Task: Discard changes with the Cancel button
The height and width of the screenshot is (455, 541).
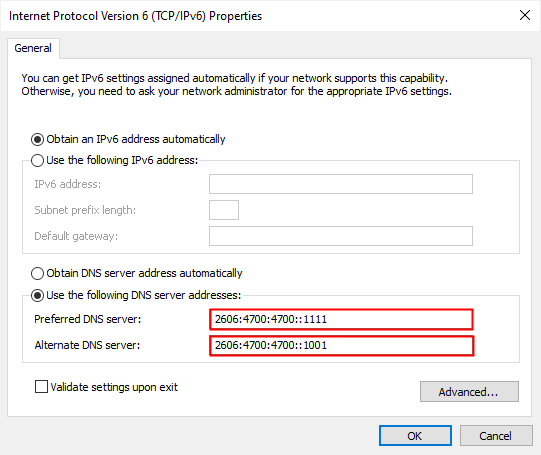Action: (x=496, y=436)
